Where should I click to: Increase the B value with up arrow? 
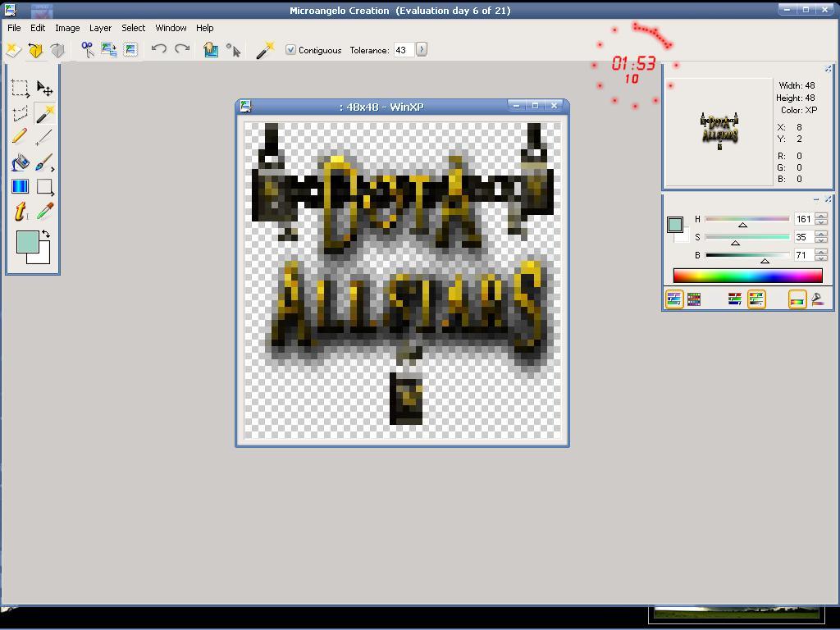coord(820,252)
